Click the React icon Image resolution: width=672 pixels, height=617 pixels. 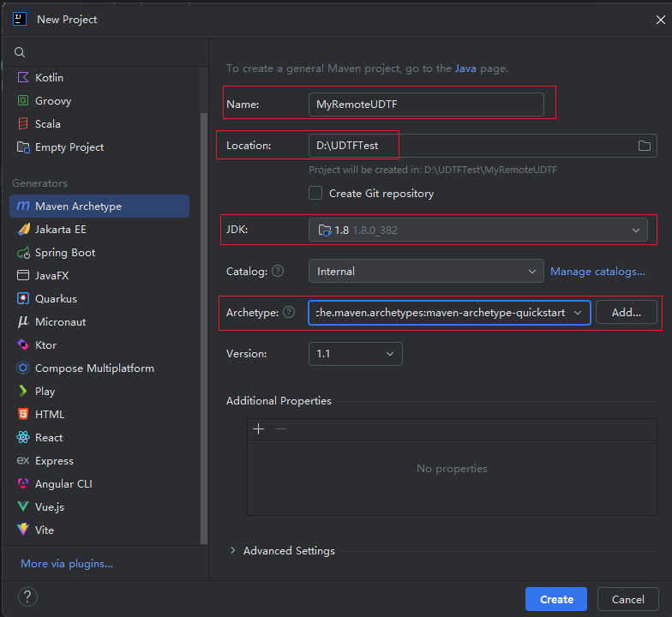tap(23, 437)
